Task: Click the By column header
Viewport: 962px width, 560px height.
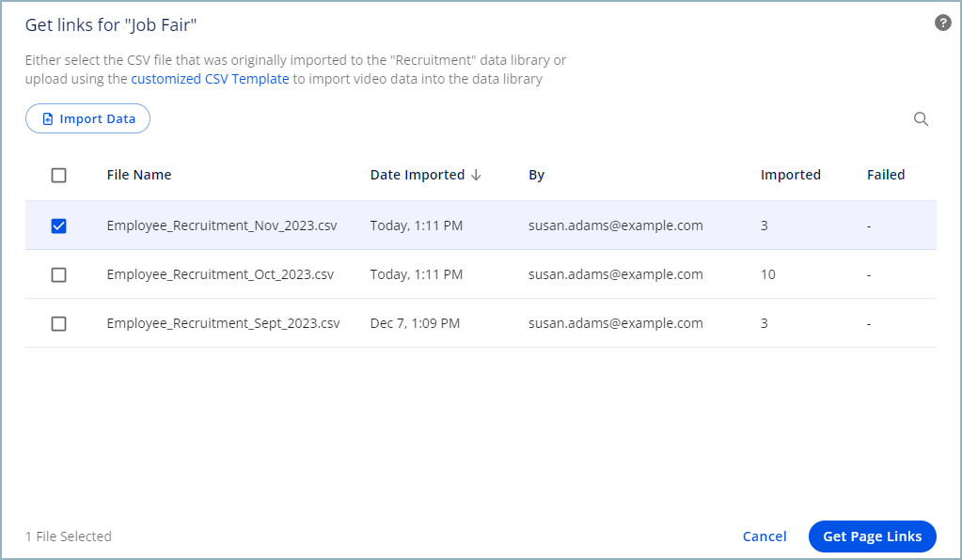Action: click(x=536, y=175)
